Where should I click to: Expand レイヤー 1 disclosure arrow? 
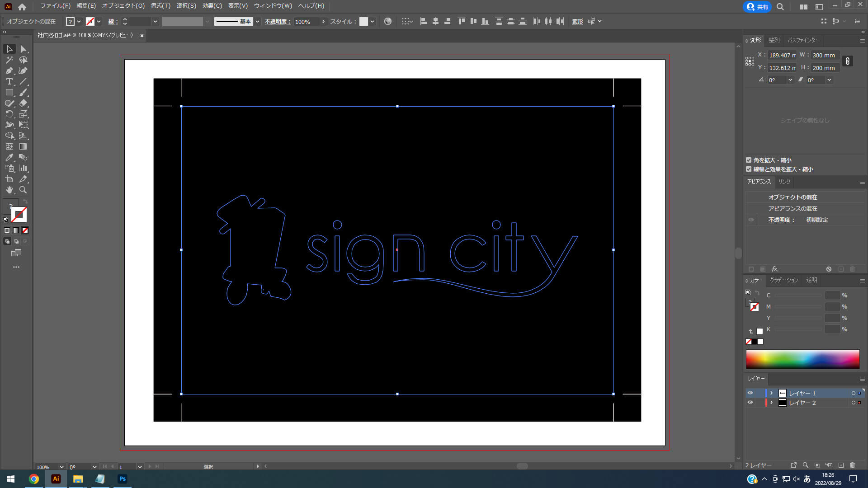click(772, 393)
